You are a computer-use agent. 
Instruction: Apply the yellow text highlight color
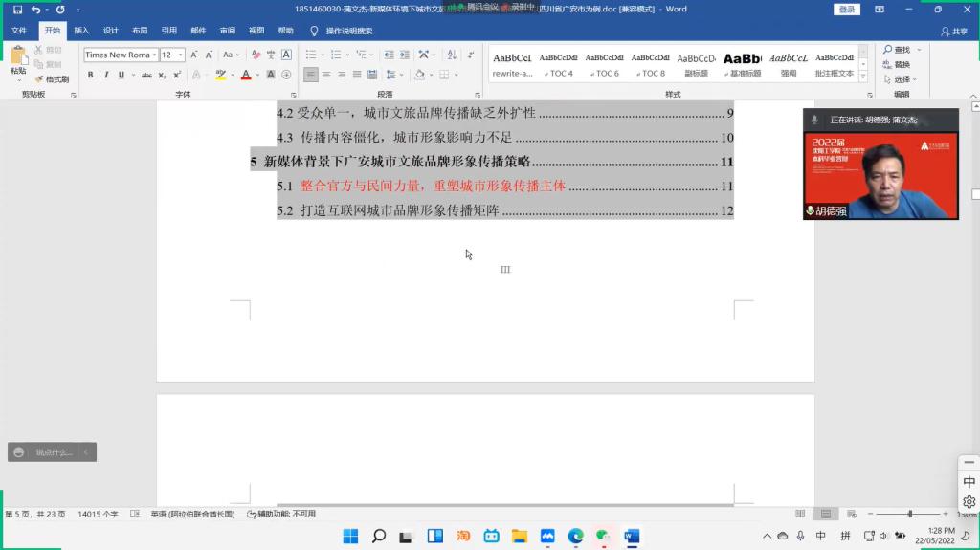pyautogui.click(x=221, y=75)
